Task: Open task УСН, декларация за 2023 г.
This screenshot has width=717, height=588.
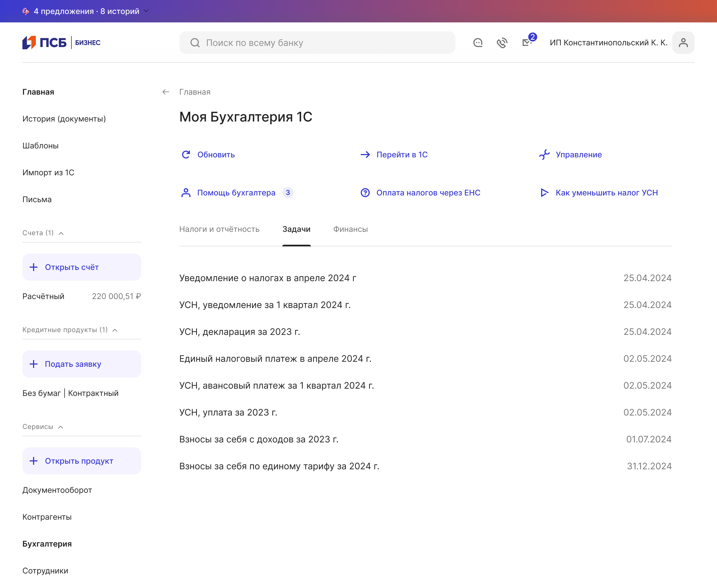Action: (x=239, y=332)
